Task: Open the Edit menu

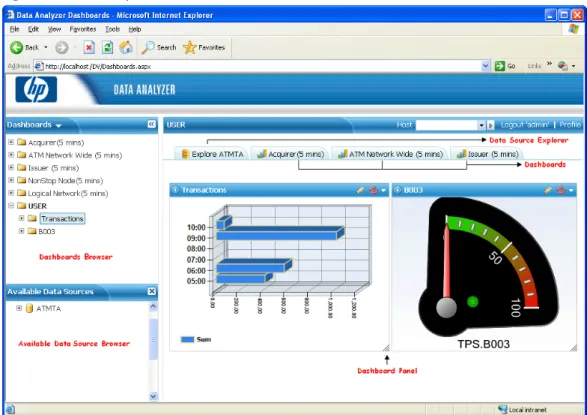Action: click(x=33, y=29)
